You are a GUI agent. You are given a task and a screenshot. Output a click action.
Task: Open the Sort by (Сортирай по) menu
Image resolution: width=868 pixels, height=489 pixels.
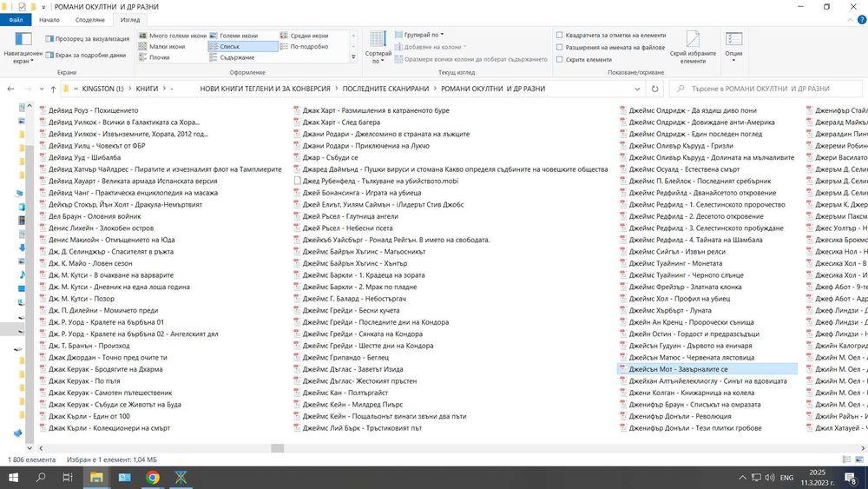pyautogui.click(x=378, y=48)
